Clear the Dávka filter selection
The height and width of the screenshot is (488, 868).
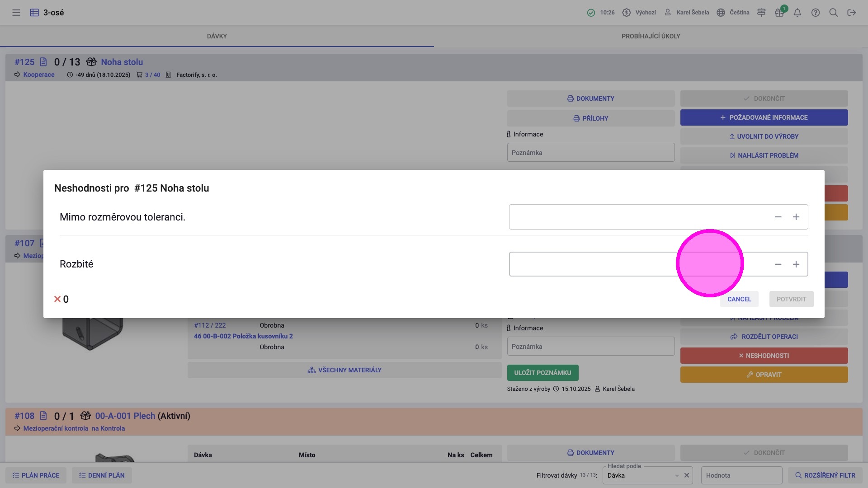point(687,475)
